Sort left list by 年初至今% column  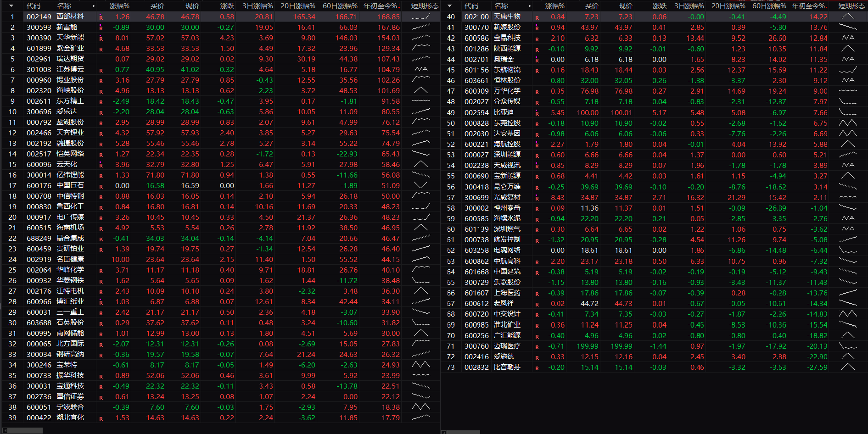(381, 6)
